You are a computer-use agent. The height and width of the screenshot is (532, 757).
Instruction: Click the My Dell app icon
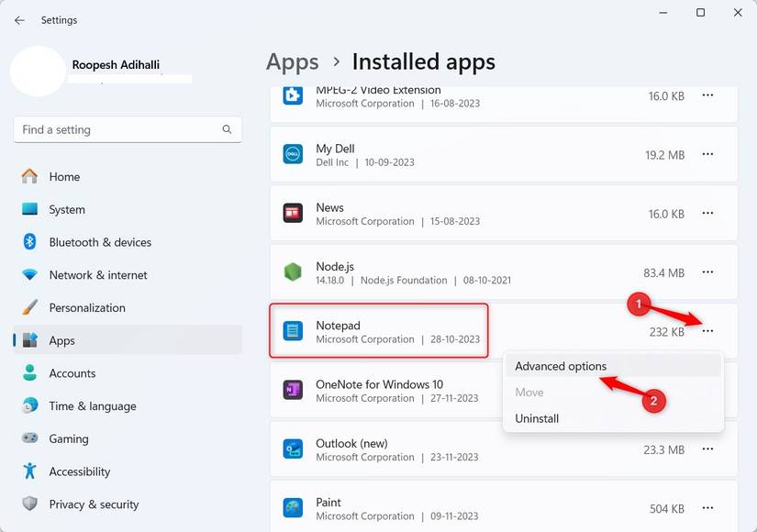292,155
